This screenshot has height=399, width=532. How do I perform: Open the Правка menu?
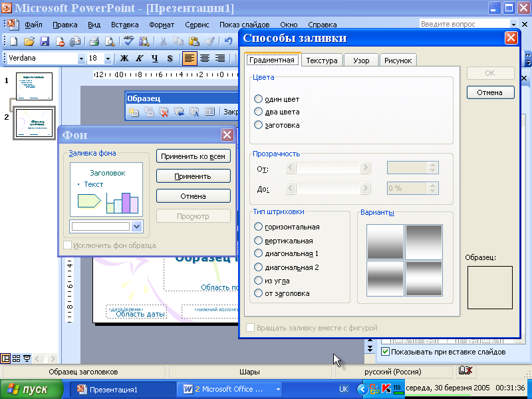[65, 25]
